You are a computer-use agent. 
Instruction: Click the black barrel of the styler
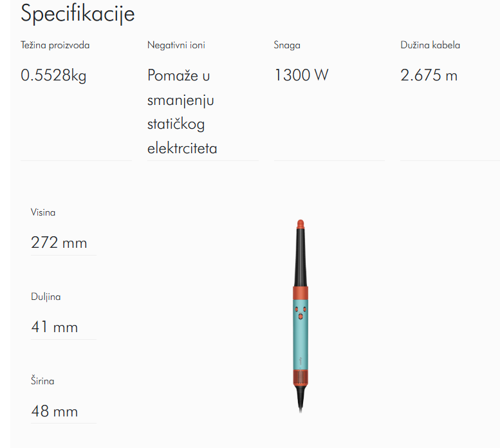tap(301, 257)
